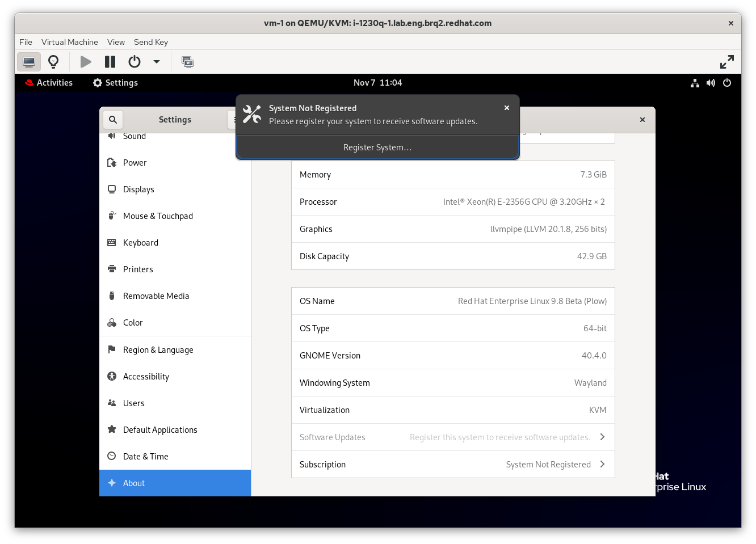Viewport: 756px width, 544px height.
Task: Open the clock and calendar panel
Action: point(378,83)
